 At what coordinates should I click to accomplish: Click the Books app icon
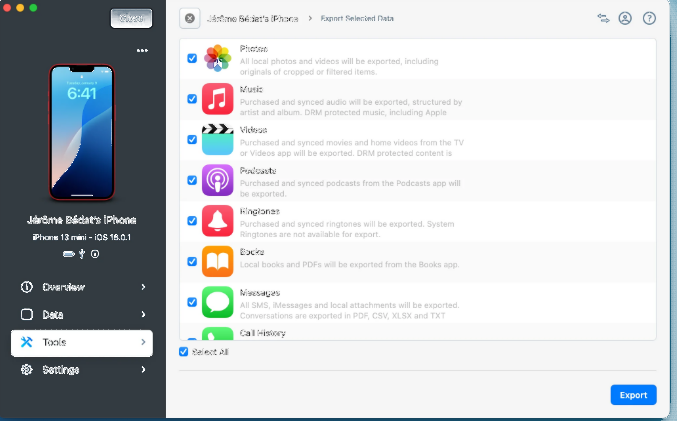(218, 261)
